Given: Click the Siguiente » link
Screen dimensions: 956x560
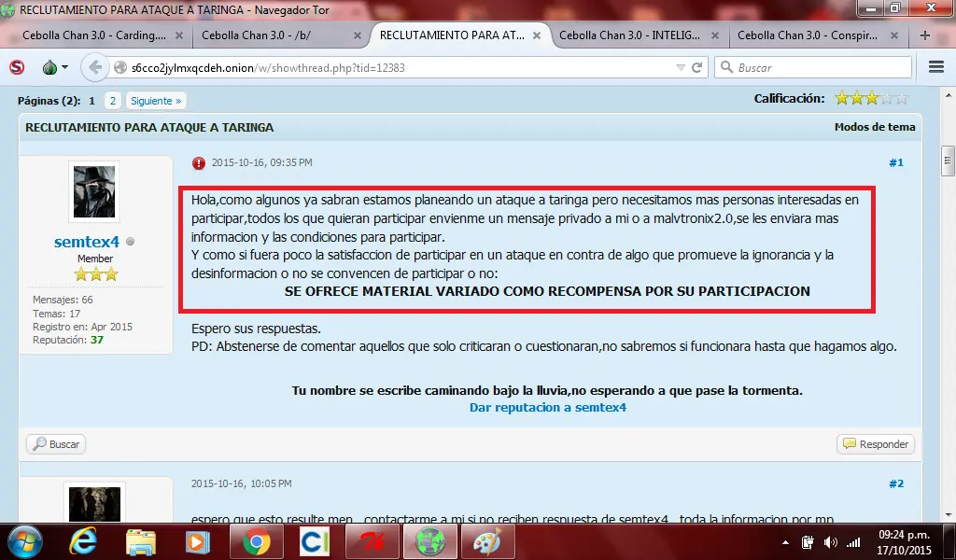Looking at the screenshot, I should coord(156,101).
